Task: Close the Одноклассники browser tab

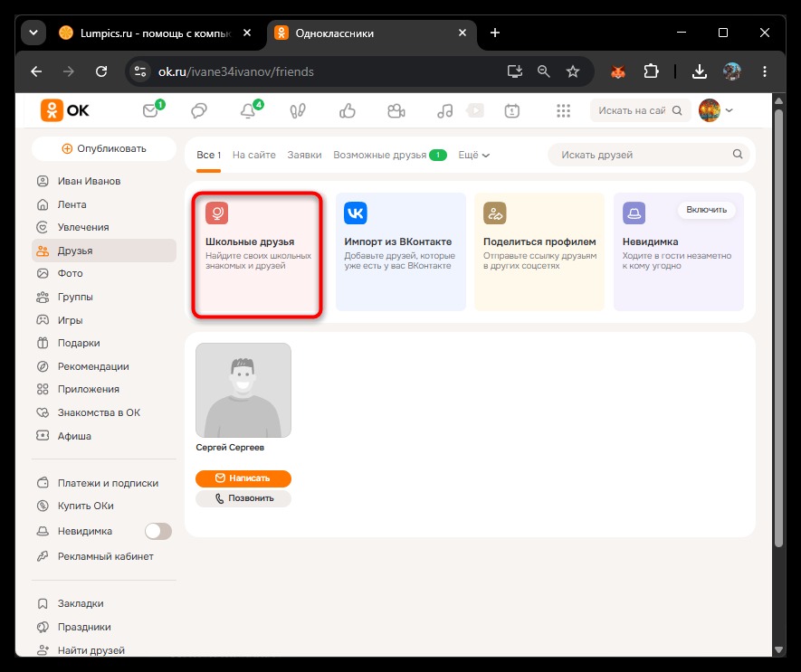Action: [462, 33]
